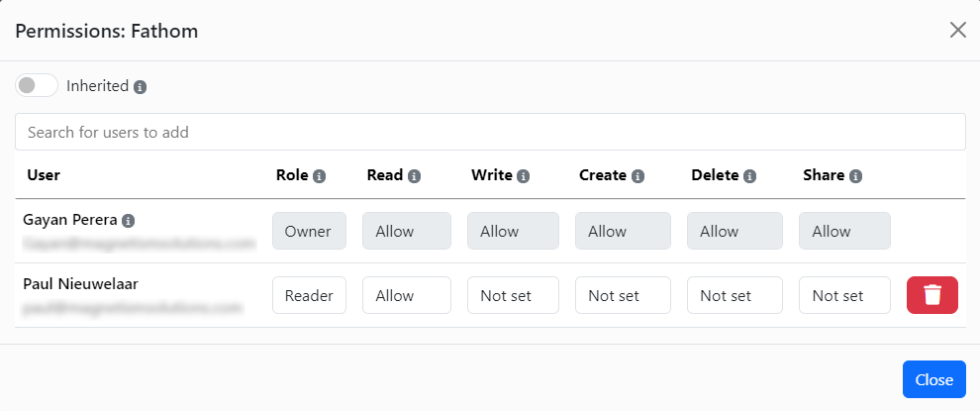Click the Create column info icon

point(637,176)
